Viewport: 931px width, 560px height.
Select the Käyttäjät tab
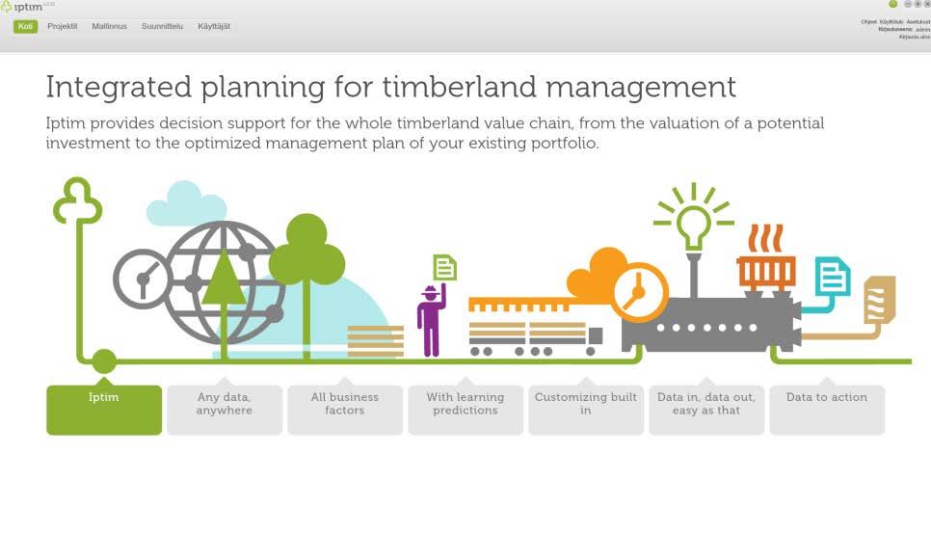[214, 26]
